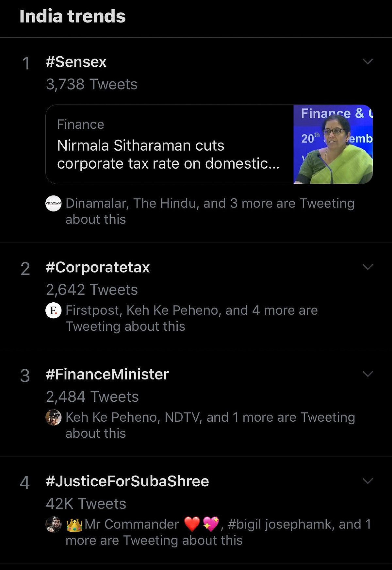Open the corporate tax rate headline

tap(168, 154)
